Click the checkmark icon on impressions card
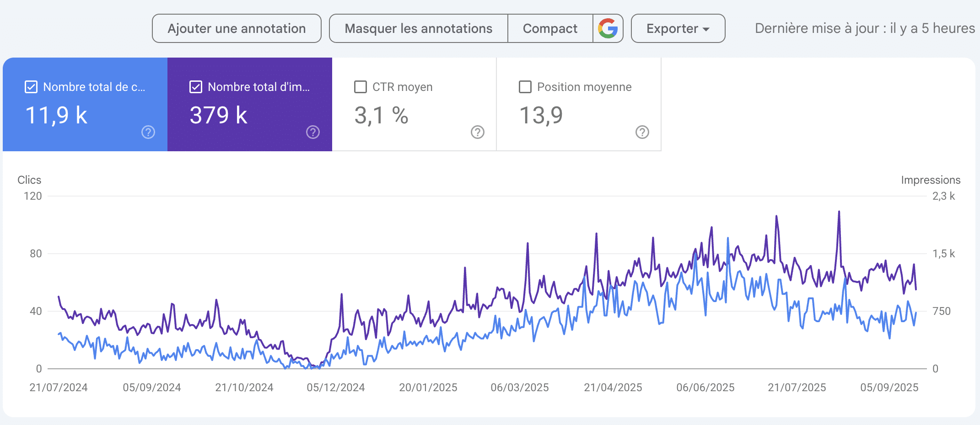The height and width of the screenshot is (425, 980). pyautogui.click(x=196, y=86)
